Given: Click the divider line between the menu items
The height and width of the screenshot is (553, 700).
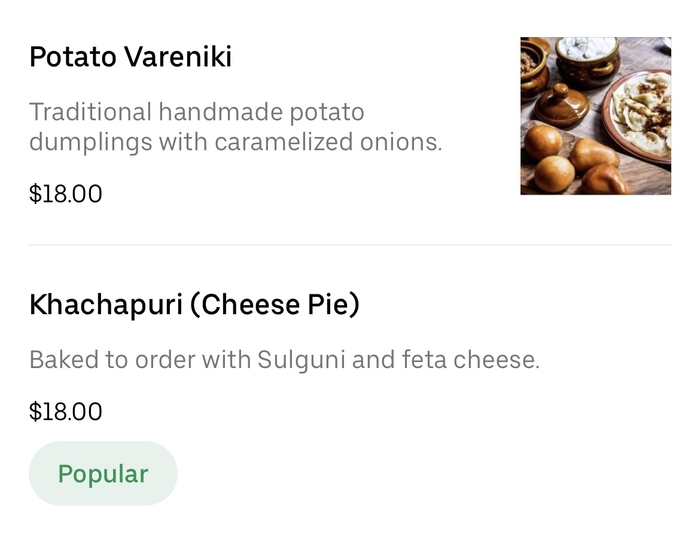Looking at the screenshot, I should [x=350, y=245].
